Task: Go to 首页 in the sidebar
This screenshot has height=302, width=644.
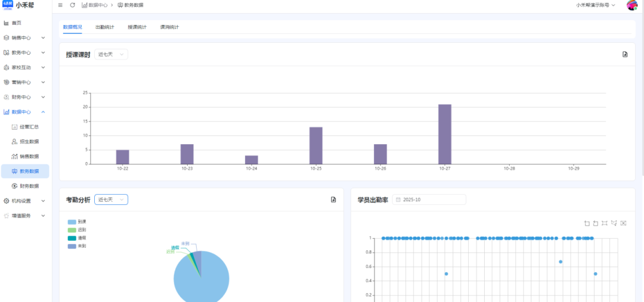Action: [16, 23]
